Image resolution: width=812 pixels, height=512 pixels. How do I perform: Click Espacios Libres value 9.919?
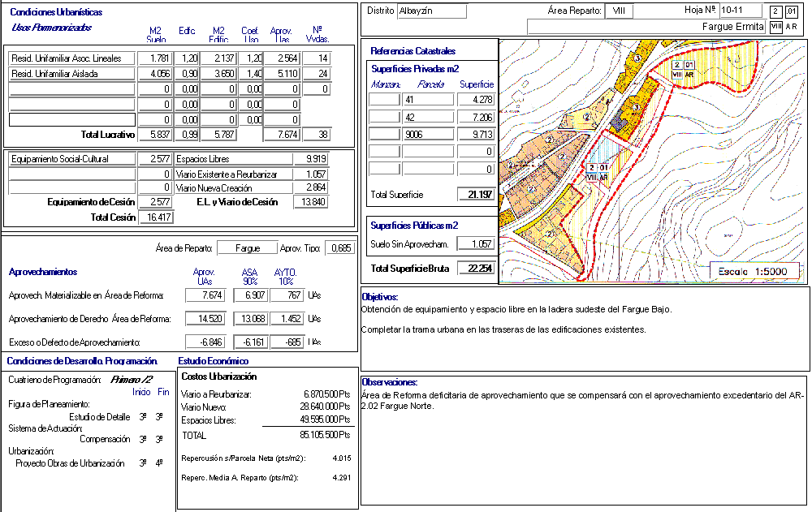[x=310, y=159]
